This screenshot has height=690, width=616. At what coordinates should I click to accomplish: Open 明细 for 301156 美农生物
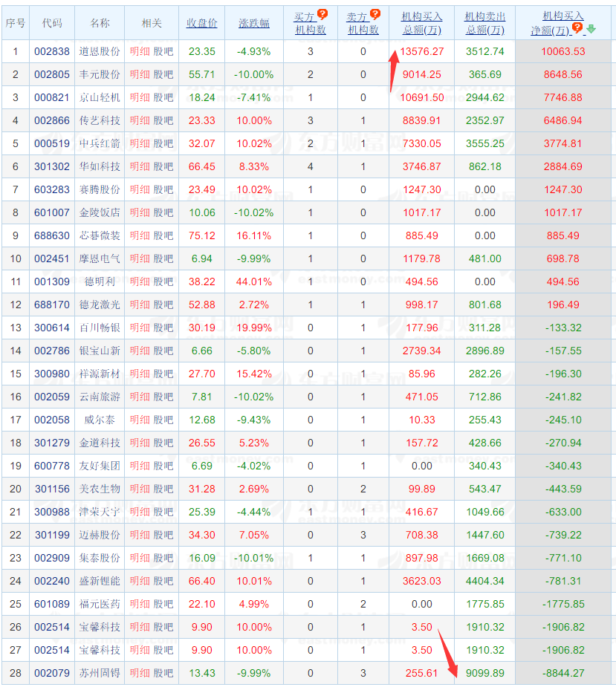140,489
